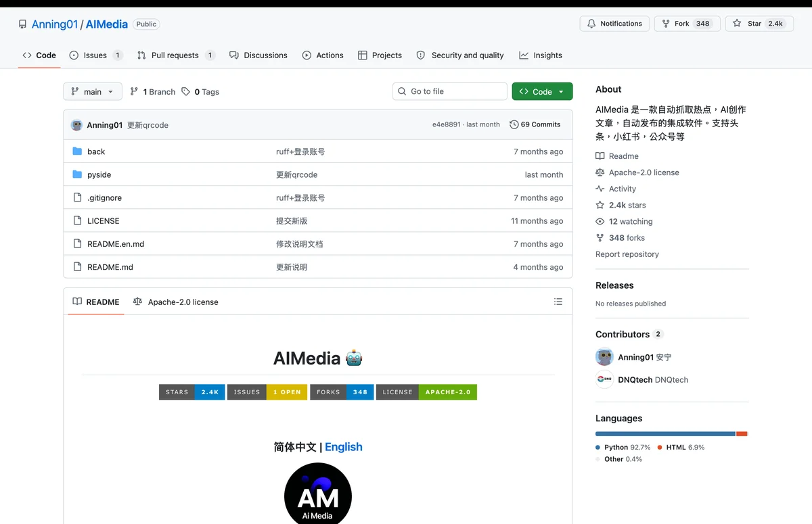812x524 pixels.
Task: Click the Anning01 owner link in header
Action: coord(55,24)
